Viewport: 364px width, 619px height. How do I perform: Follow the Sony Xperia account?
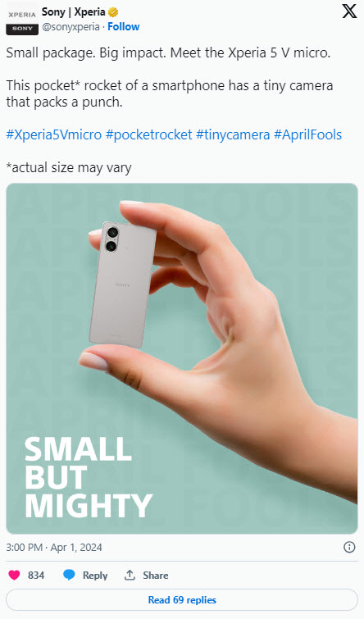point(124,27)
